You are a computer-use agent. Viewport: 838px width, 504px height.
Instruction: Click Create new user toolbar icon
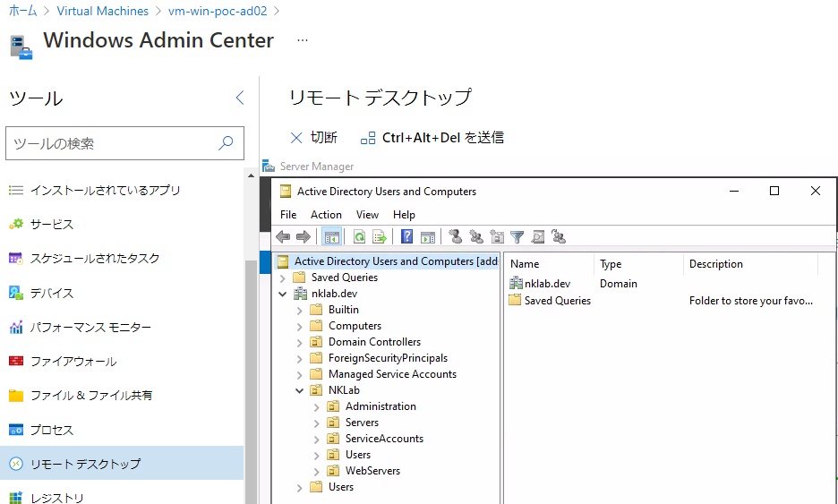click(456, 236)
